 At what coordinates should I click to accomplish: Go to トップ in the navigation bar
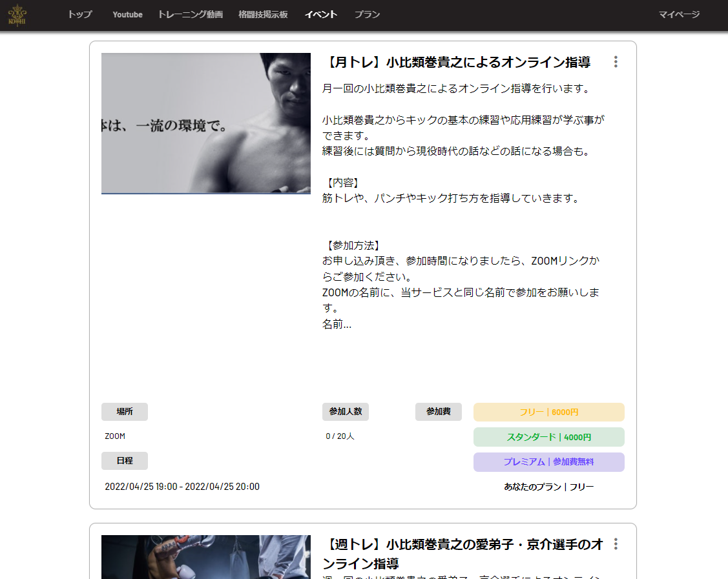coord(80,15)
